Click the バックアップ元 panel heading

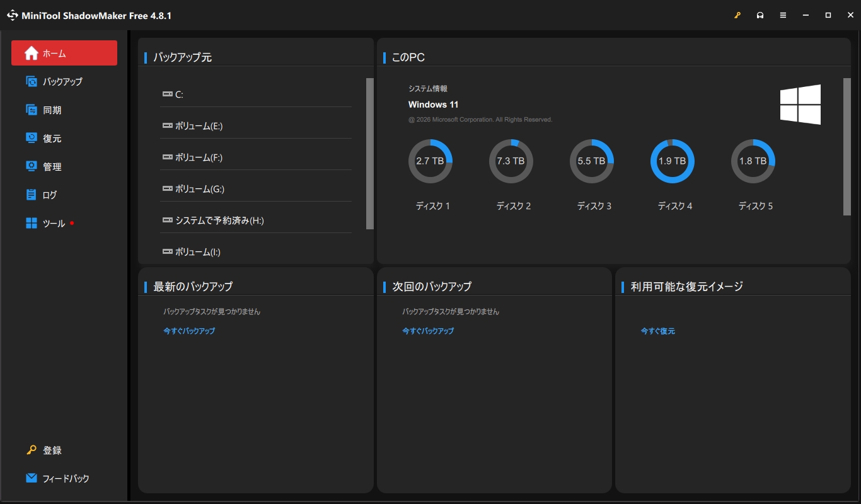click(183, 57)
